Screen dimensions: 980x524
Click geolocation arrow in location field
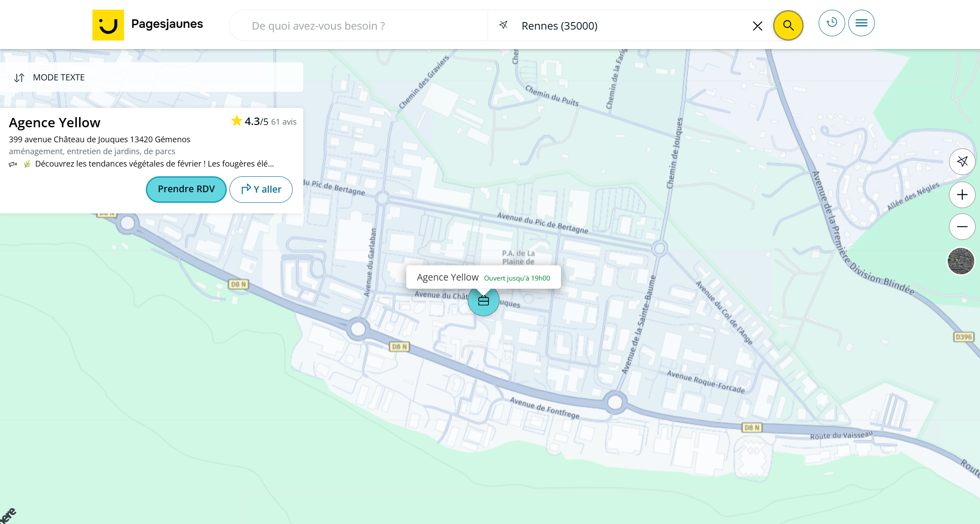(503, 25)
